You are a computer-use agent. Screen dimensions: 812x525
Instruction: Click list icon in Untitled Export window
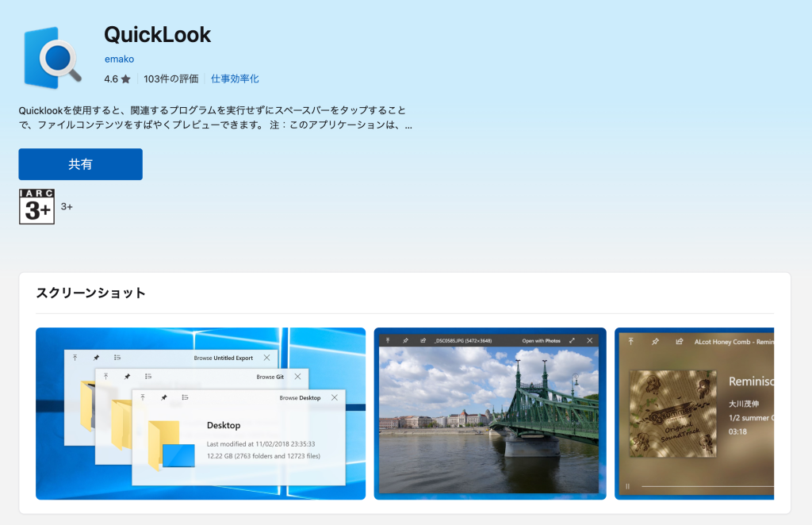[117, 358]
